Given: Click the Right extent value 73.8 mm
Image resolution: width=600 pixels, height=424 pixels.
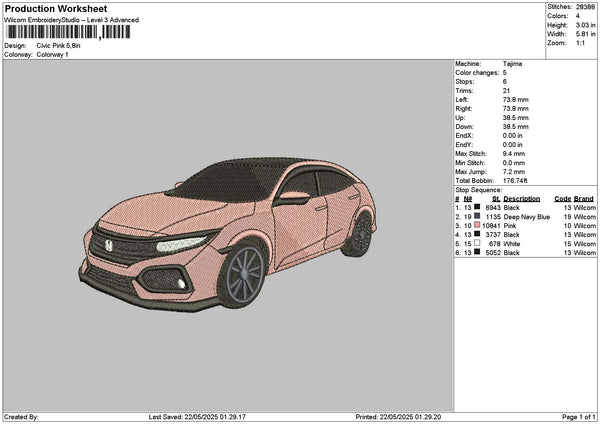Looking at the screenshot, I should click(x=515, y=109).
